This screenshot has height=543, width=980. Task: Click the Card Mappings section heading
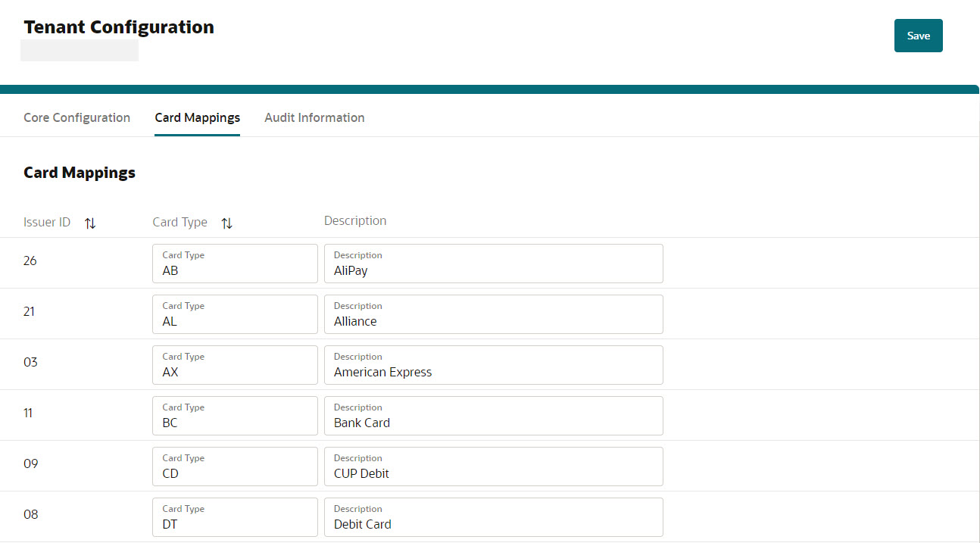coord(79,172)
